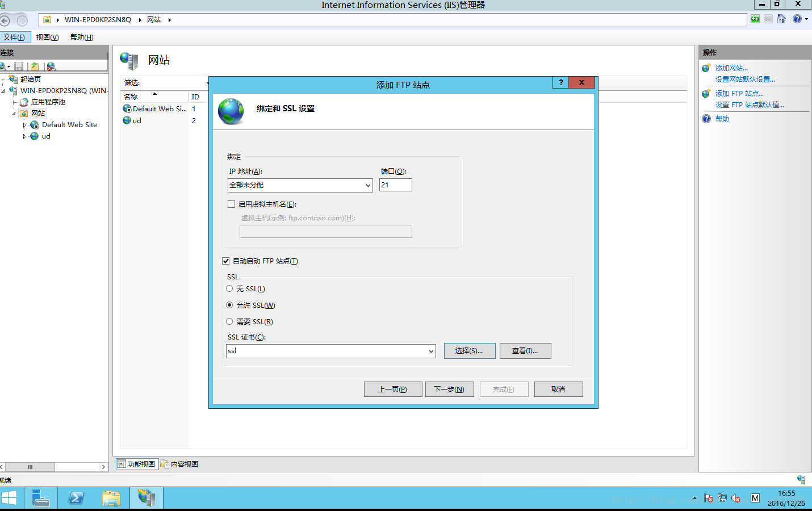Click the save icon in the Connections toolbar

[x=19, y=66]
